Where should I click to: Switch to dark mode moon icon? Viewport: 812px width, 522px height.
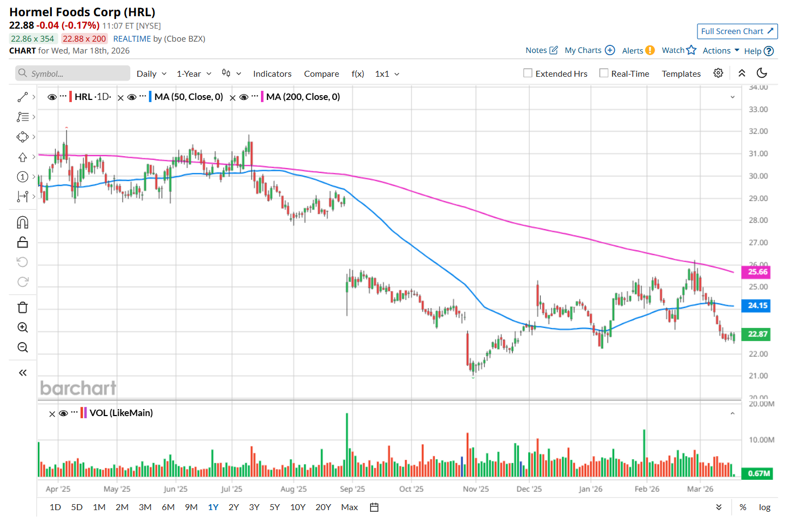click(762, 73)
